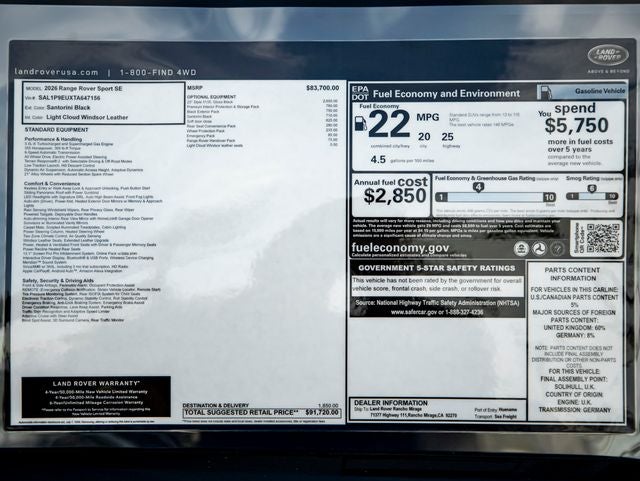
Task: Click the Land Rover oval logo
Action: pyautogui.click(x=608, y=55)
